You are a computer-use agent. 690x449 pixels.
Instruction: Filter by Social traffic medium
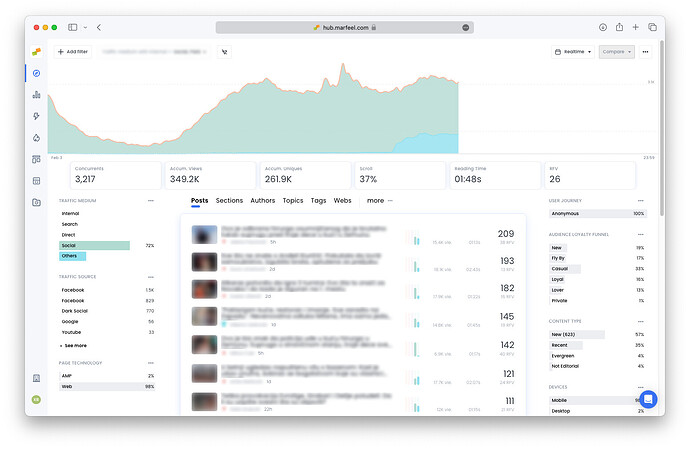[107, 245]
